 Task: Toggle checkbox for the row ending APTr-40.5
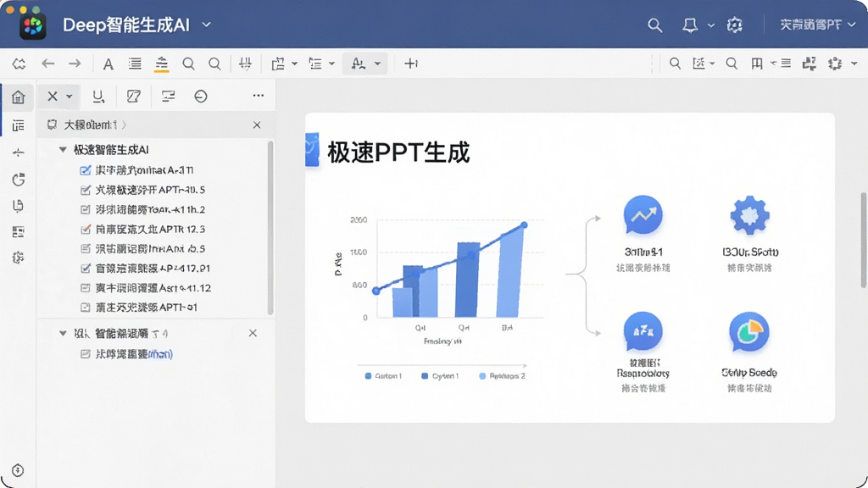coord(86,191)
